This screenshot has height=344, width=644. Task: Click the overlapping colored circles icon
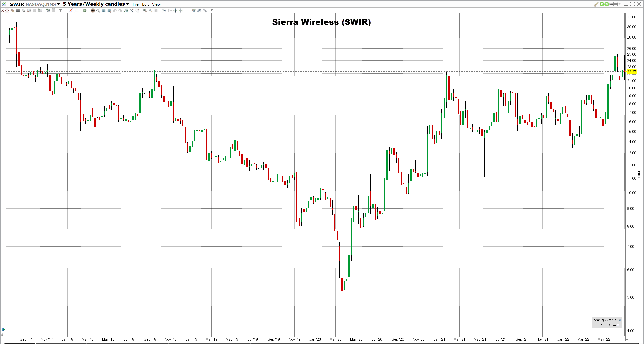[194, 10]
